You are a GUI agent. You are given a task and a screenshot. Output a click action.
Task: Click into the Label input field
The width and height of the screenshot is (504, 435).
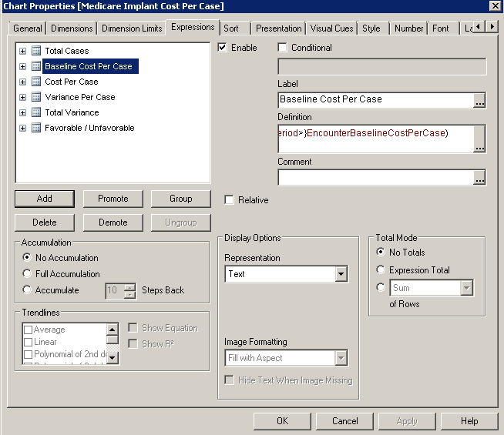point(376,100)
